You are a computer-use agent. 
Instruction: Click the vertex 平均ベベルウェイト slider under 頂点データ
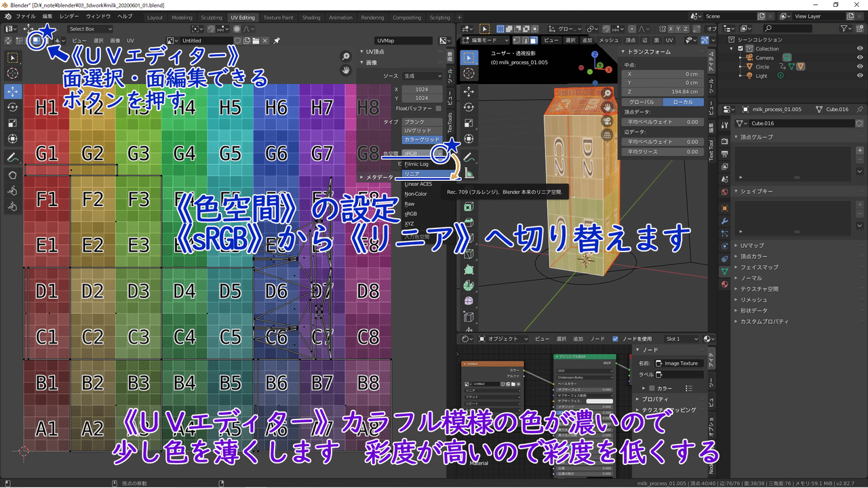pos(662,122)
